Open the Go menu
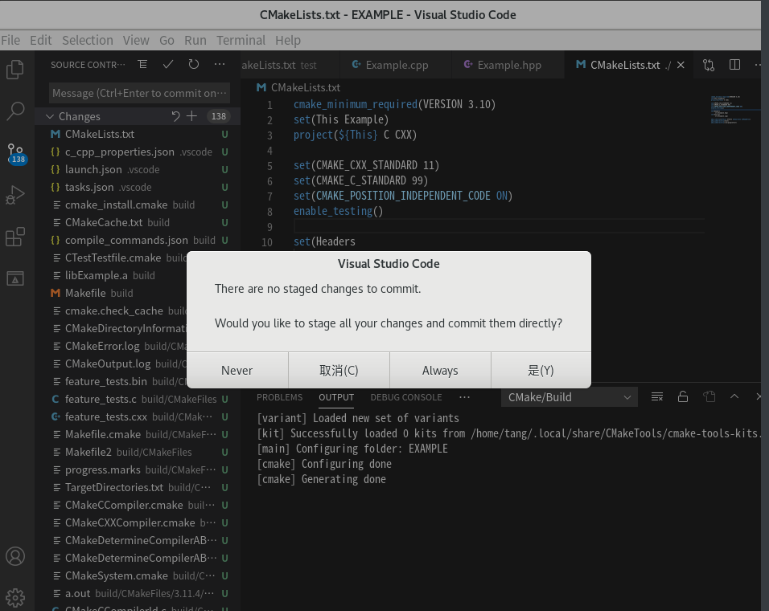The width and height of the screenshot is (769, 611). click(x=167, y=40)
